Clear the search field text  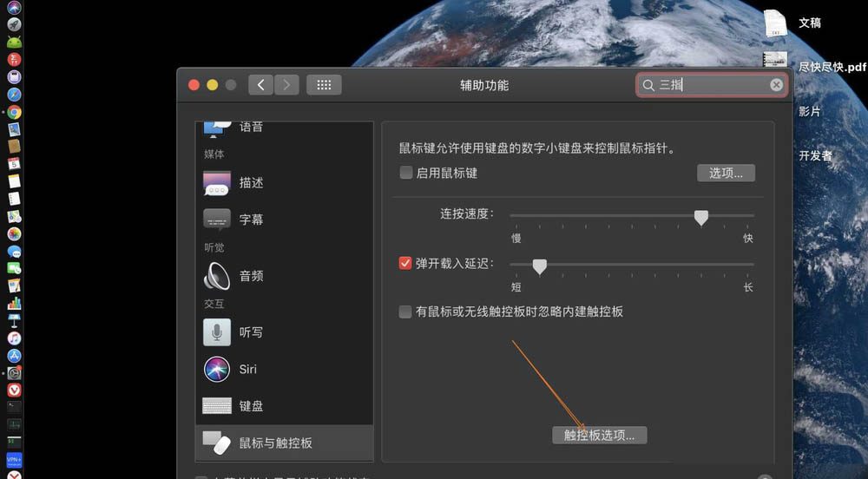click(x=776, y=85)
